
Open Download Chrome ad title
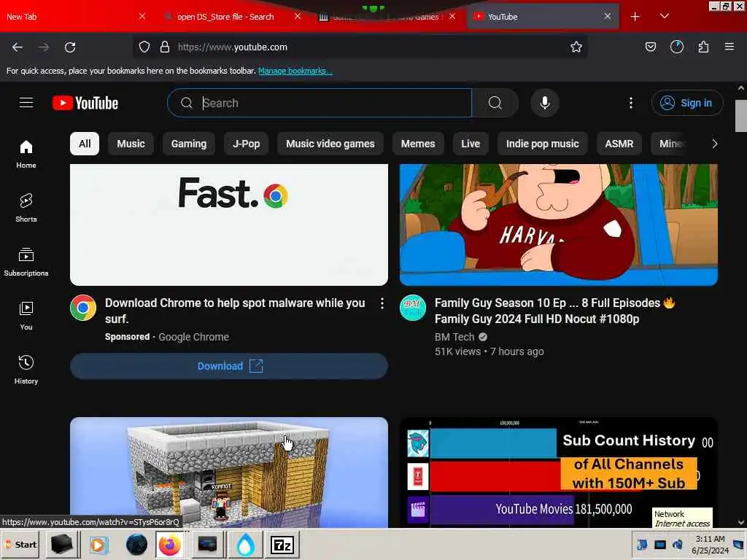tap(236, 311)
